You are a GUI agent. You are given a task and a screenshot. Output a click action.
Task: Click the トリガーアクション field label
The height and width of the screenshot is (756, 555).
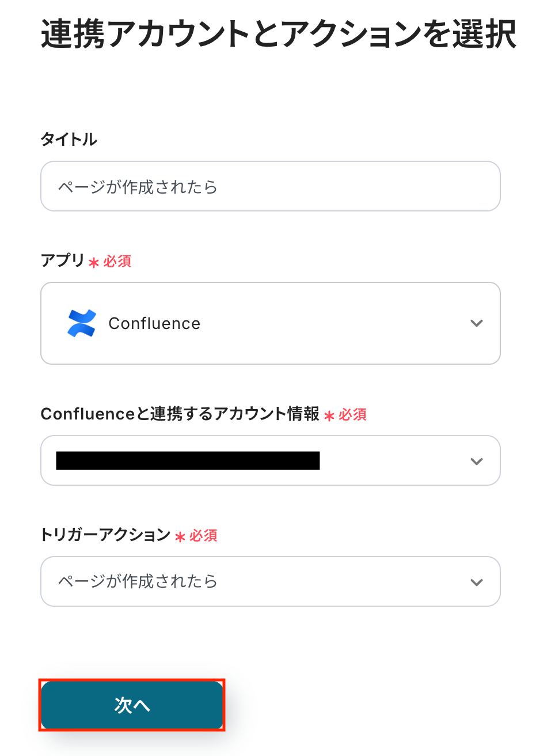click(x=106, y=535)
